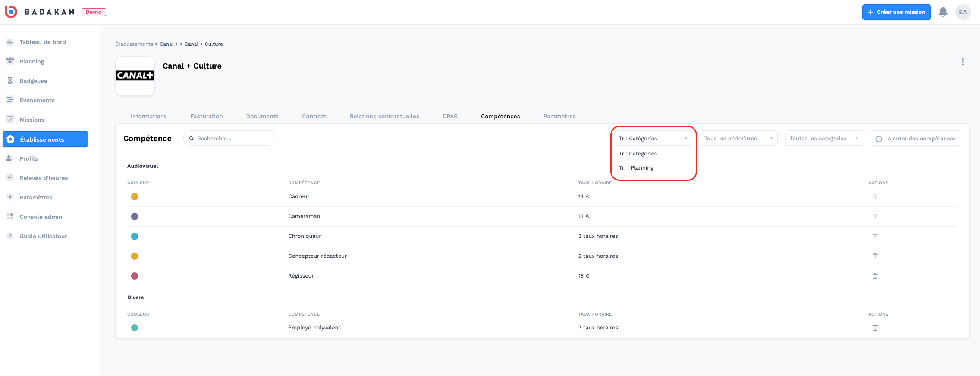980x376 pixels.
Task: Switch to the Facturation tab
Action: [207, 117]
